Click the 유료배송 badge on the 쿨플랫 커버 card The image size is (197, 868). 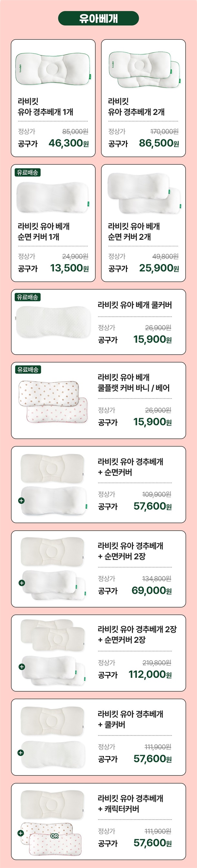pyautogui.click(x=28, y=369)
